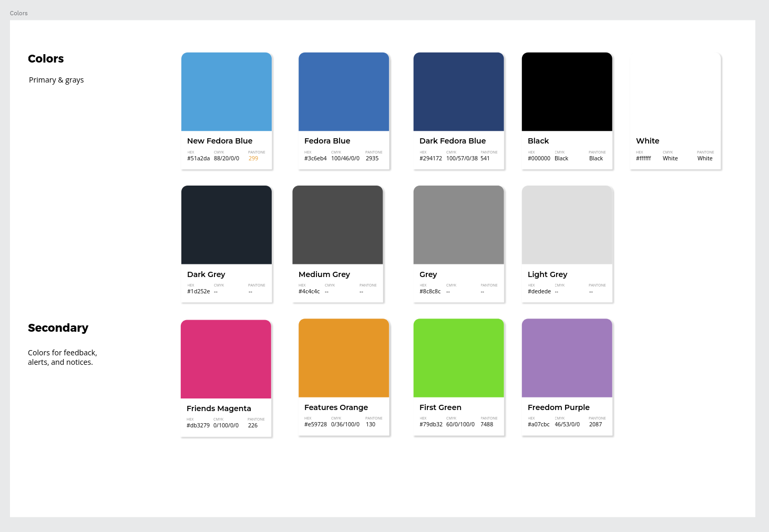The image size is (769, 532).
Task: Click Pantone value 226
Action: coord(253,425)
